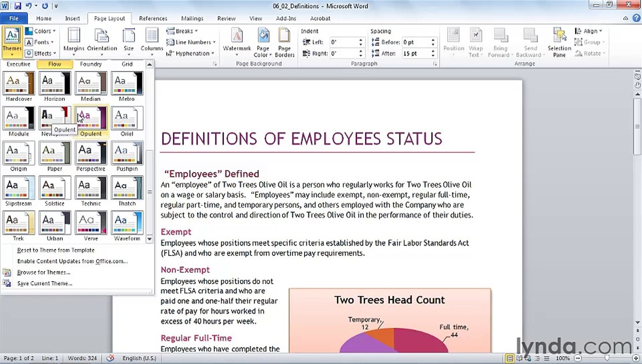The image size is (642, 364).
Task: Open Word Help question mark icon
Action: [x=636, y=18]
